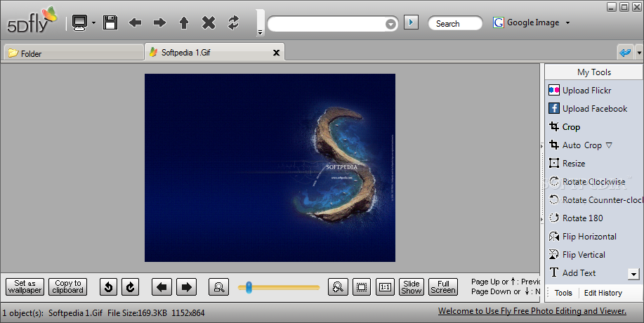Viewport: 644px width, 323px height.
Task: Click the blue return arrow icon
Action: point(625,53)
